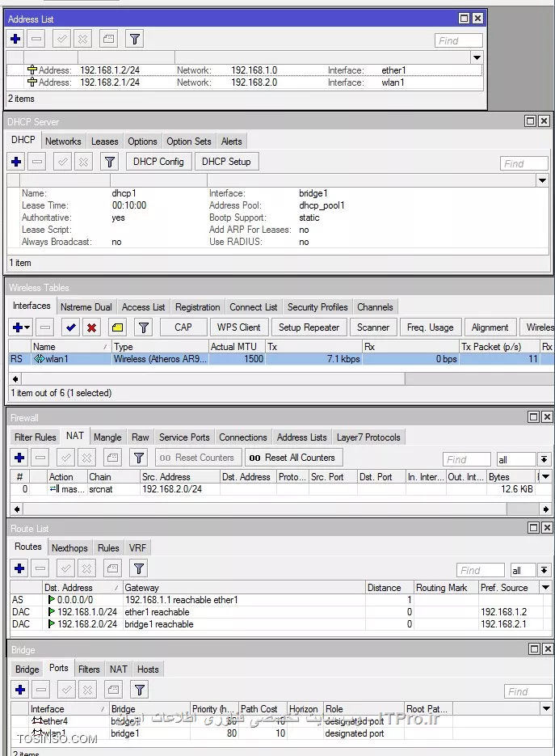Click yellow comment icon in Wireless Tables
The width and height of the screenshot is (555, 756).
click(118, 327)
